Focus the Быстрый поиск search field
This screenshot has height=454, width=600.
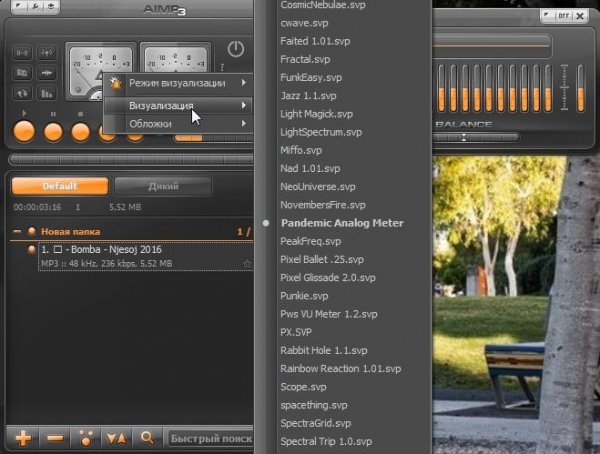click(211, 438)
